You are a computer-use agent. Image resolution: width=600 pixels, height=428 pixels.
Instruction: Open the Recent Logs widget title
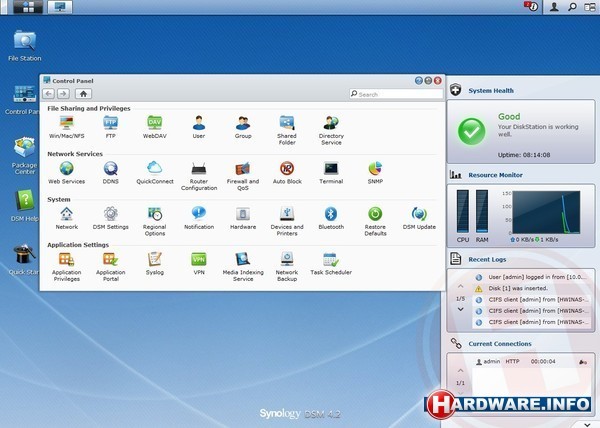click(487, 259)
